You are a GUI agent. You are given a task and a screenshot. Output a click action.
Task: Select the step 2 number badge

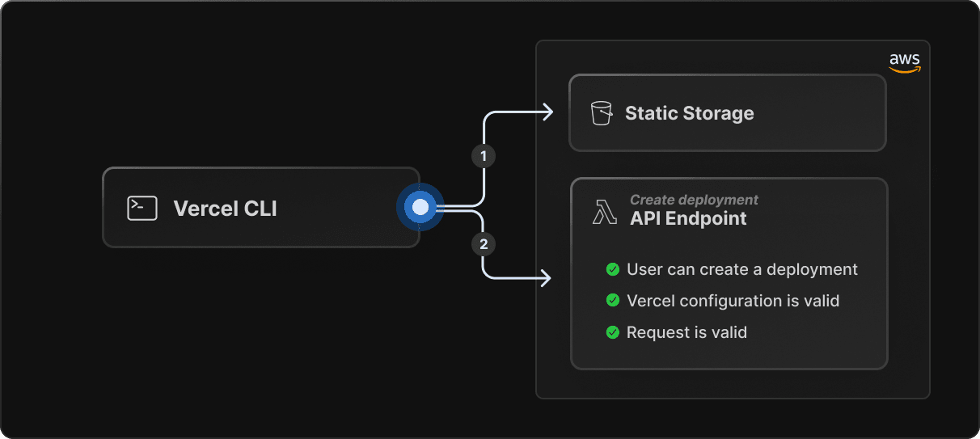tap(484, 245)
